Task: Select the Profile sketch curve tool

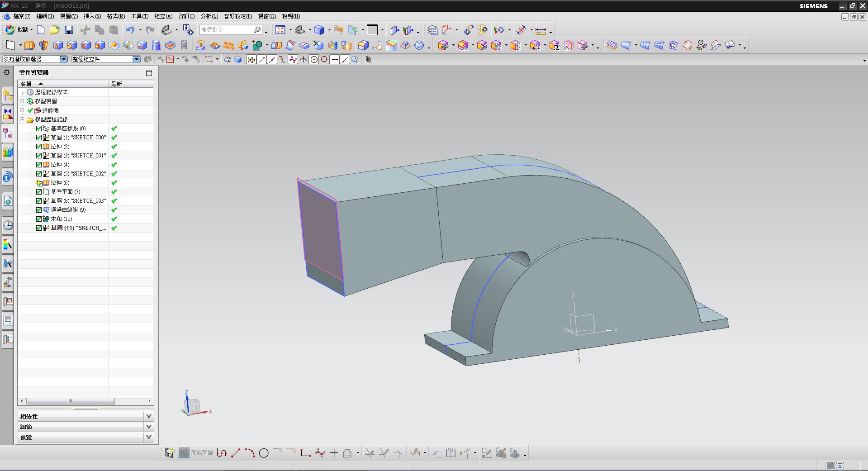Action: click(221, 453)
